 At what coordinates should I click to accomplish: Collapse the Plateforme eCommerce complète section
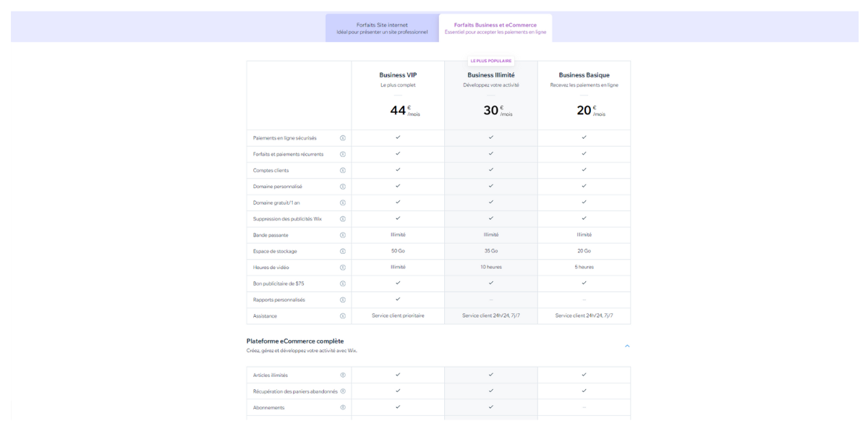click(x=627, y=346)
